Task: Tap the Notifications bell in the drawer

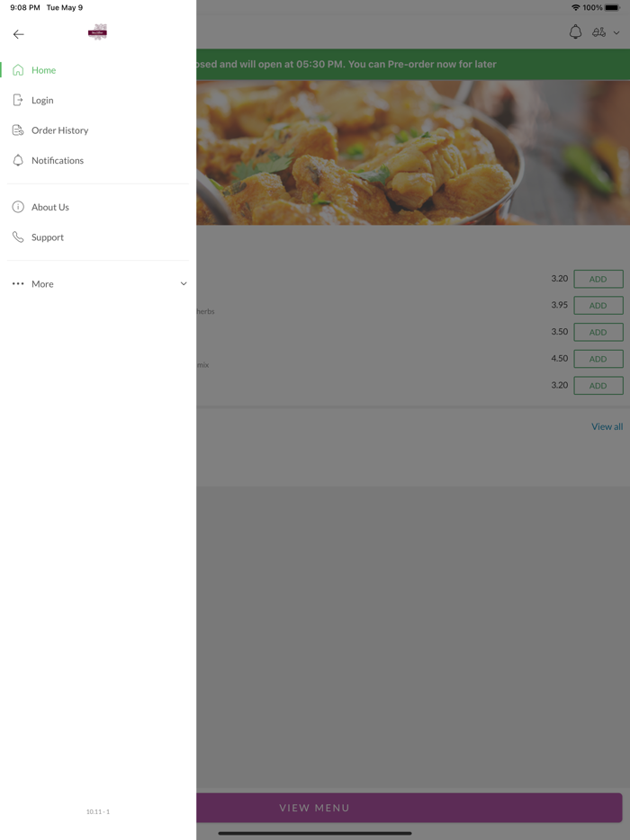Action: point(18,160)
